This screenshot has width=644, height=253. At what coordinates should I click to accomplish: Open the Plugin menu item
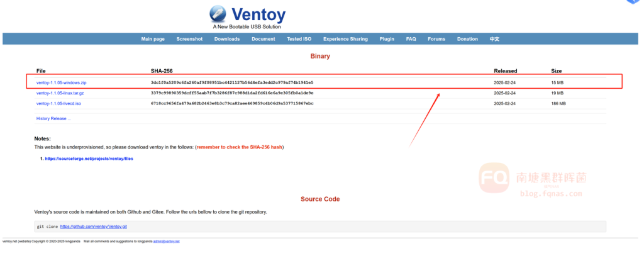coord(387,39)
